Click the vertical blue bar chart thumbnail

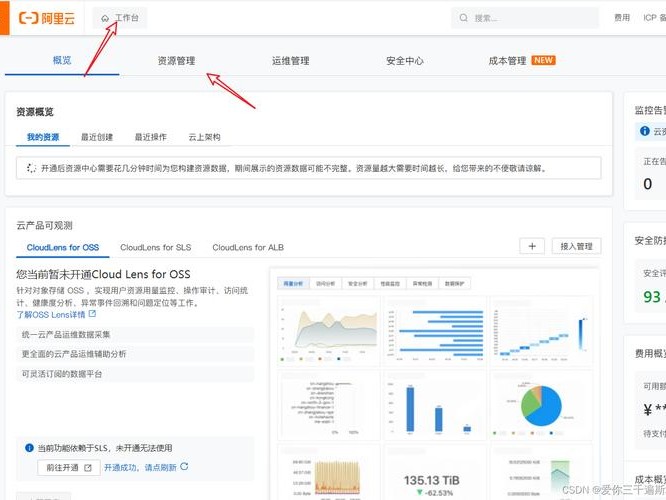pyautogui.click(x=435, y=405)
